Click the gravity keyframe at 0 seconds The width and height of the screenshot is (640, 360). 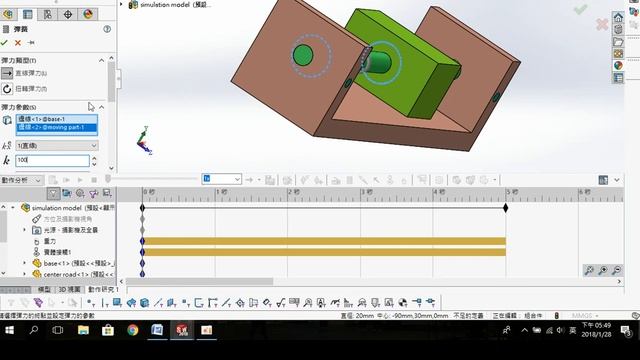pos(142,241)
